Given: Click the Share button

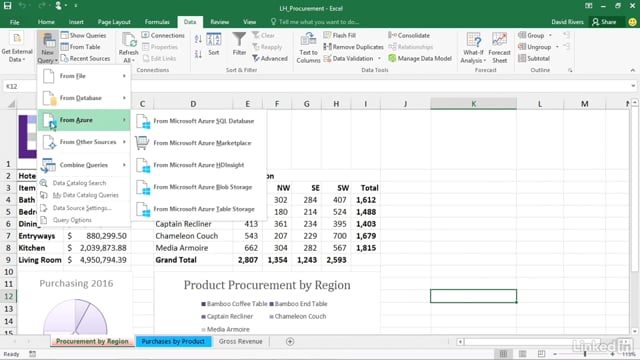Looking at the screenshot, I should (604, 22).
